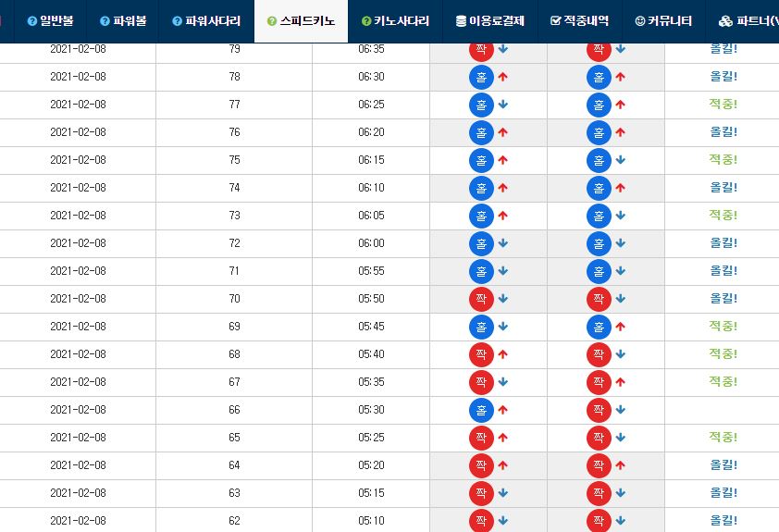Click 적중! result in round 77

pos(723,105)
